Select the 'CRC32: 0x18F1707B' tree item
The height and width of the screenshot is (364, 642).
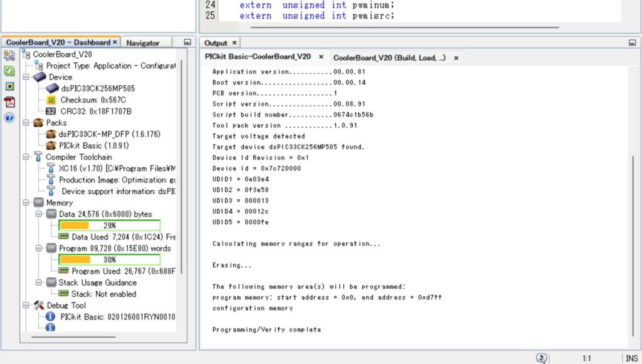pos(96,112)
